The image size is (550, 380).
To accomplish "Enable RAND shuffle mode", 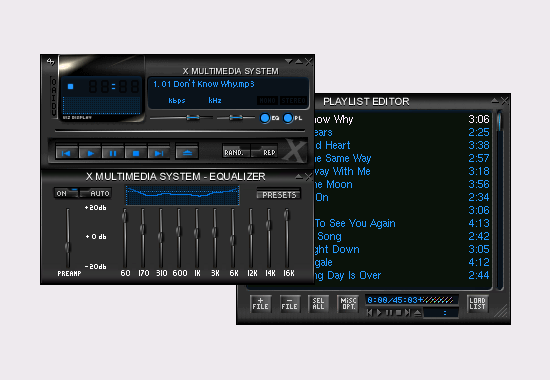I will coord(236,152).
